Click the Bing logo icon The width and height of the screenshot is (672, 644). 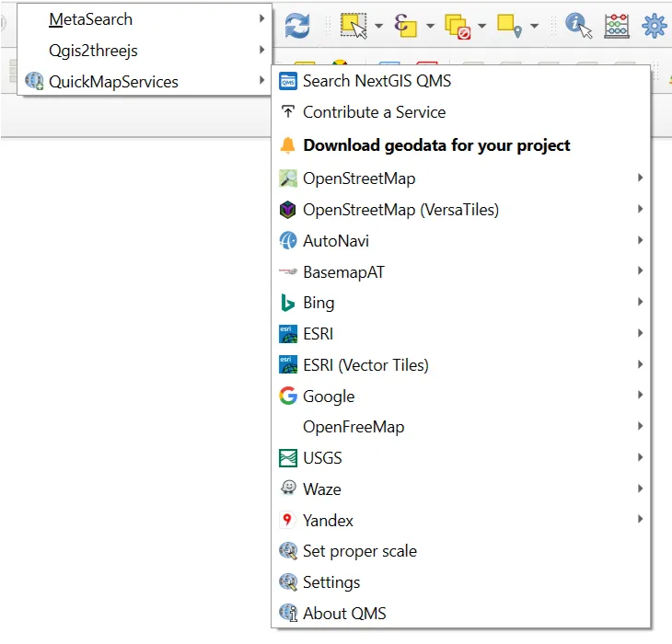(x=287, y=303)
